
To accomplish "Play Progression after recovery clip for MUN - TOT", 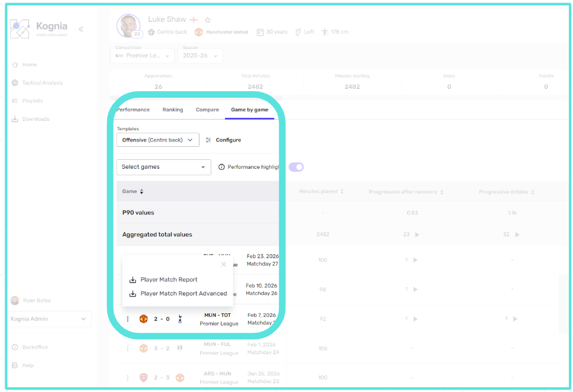I will [x=415, y=319].
